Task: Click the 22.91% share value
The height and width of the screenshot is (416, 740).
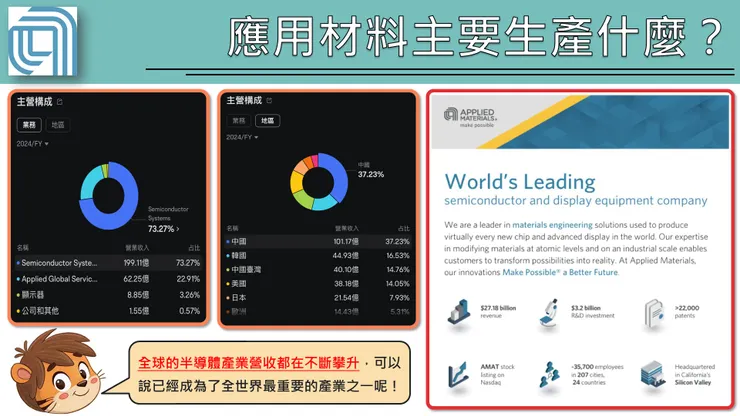Action: 188,279
